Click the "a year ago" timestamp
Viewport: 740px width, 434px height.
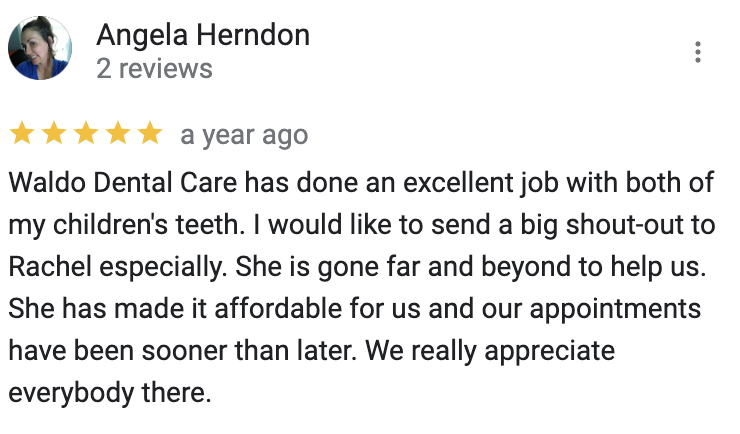point(244,135)
